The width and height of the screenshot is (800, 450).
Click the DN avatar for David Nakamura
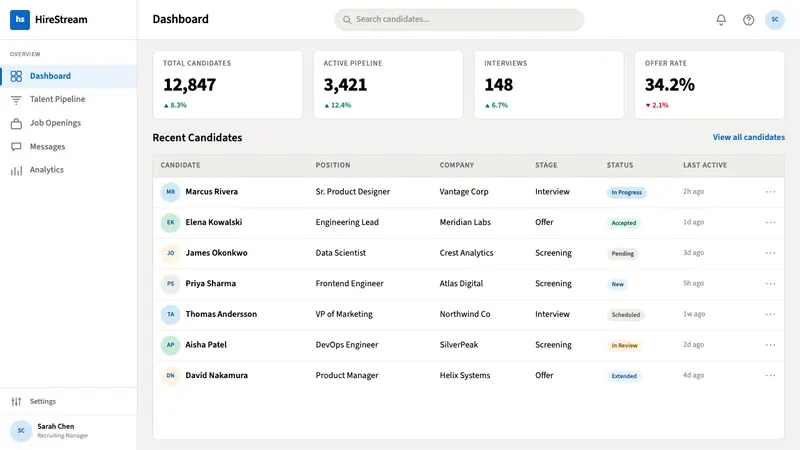coord(170,376)
